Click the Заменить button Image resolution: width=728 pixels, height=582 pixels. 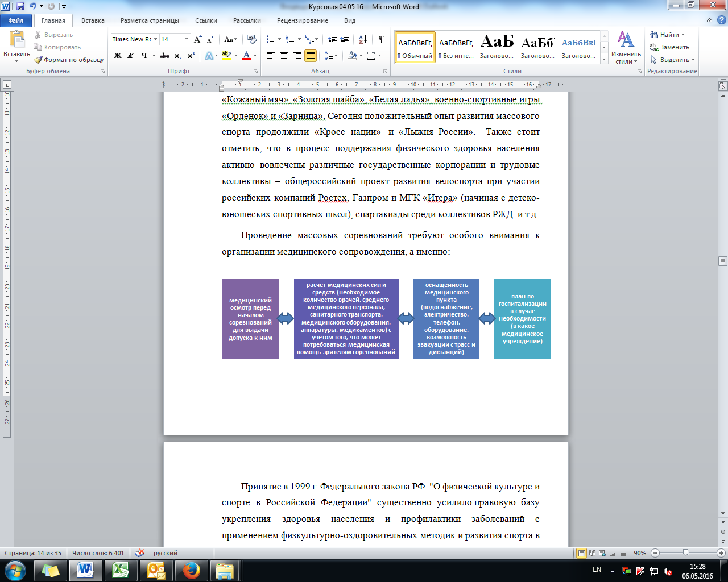[669, 47]
